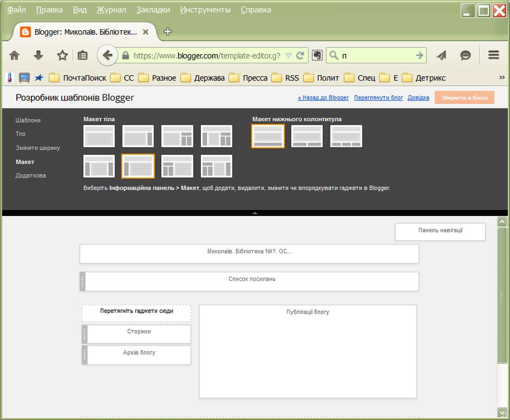The image size is (510, 420).
Task: Open Спец bookmarks folder
Action: [360, 78]
